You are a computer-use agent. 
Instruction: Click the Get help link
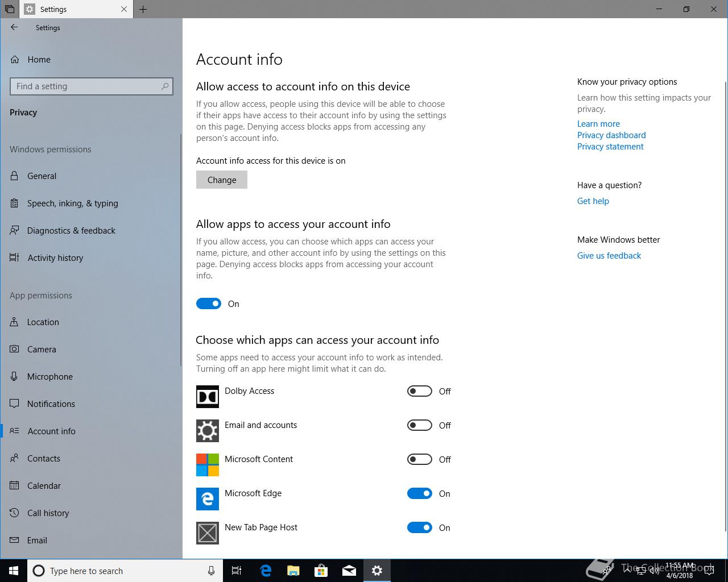click(x=593, y=201)
